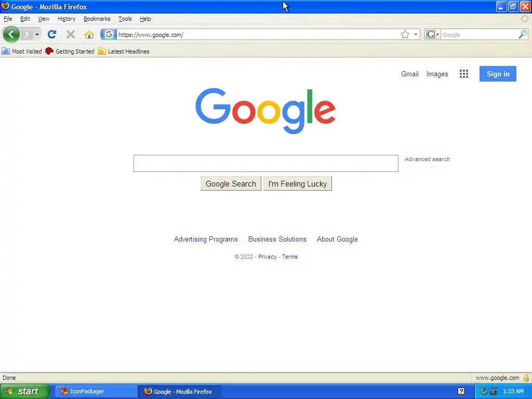Click the Firefox icon in title bar
The height and width of the screenshot is (399, 532).
coord(5,6)
